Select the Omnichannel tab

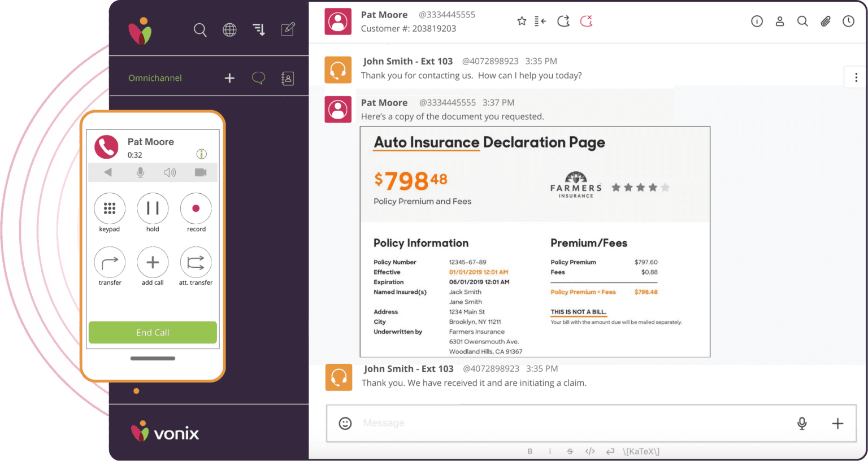click(155, 78)
